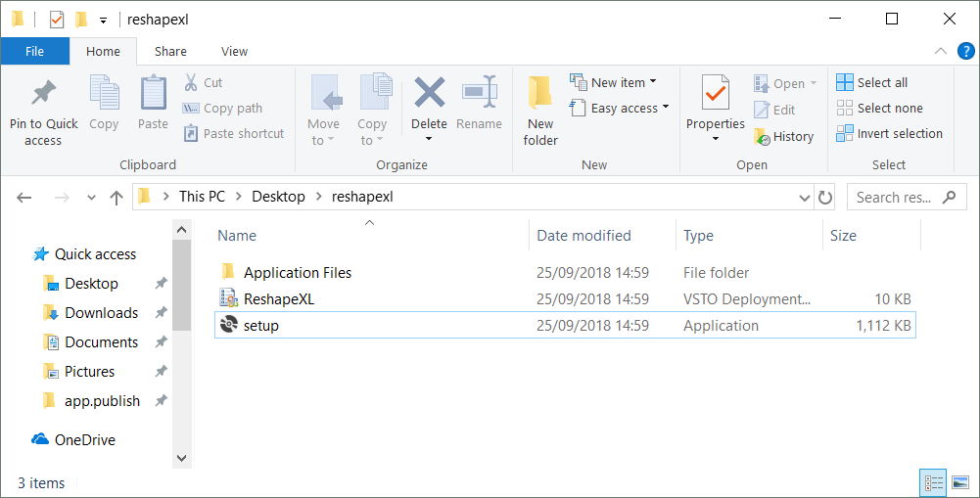This screenshot has width=980, height=498.
Task: Open recent locations dropdown arrow
Action: (x=91, y=198)
